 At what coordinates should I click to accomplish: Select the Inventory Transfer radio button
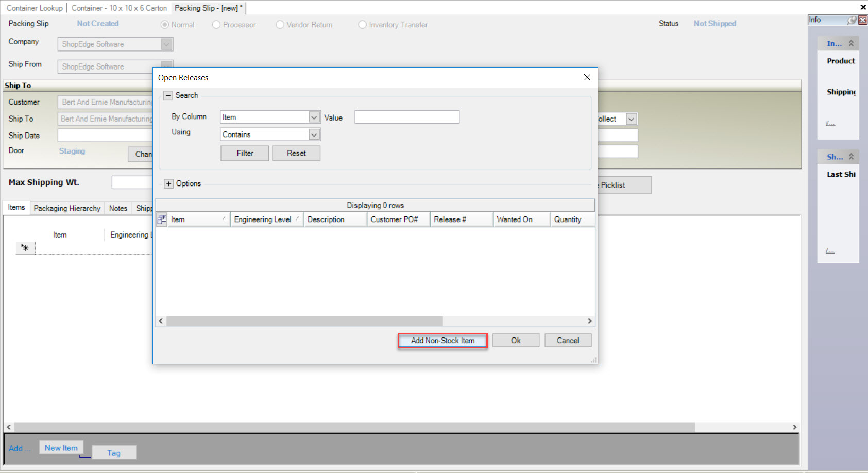[362, 25]
